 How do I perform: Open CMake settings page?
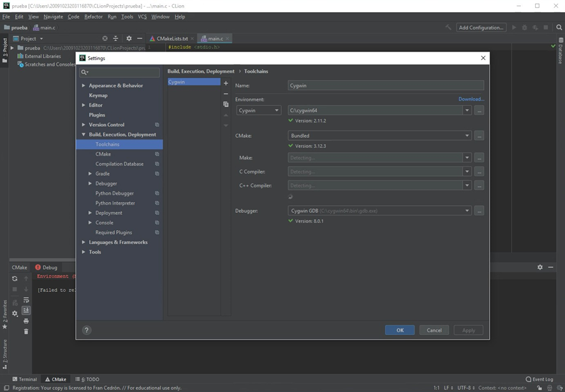coord(103,154)
